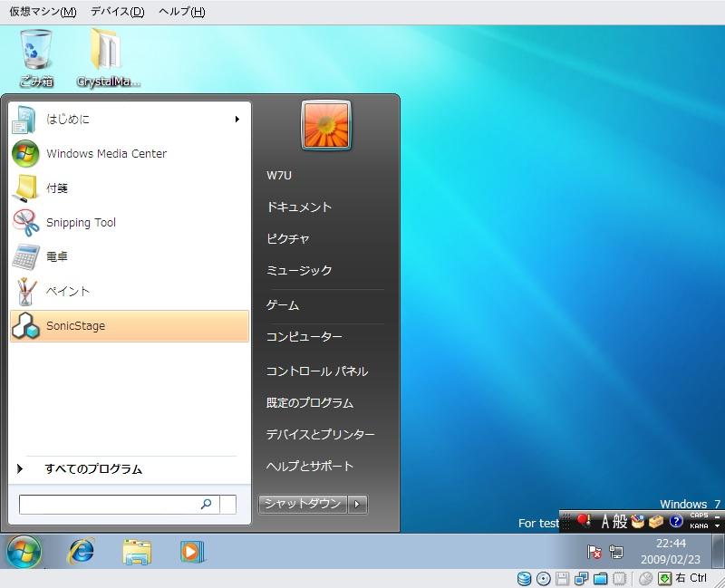Click the network connection tray icon
725x588 pixels.
616,552
